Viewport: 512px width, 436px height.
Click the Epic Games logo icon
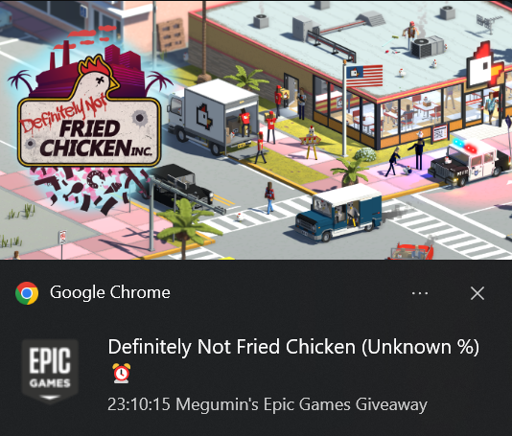point(50,371)
